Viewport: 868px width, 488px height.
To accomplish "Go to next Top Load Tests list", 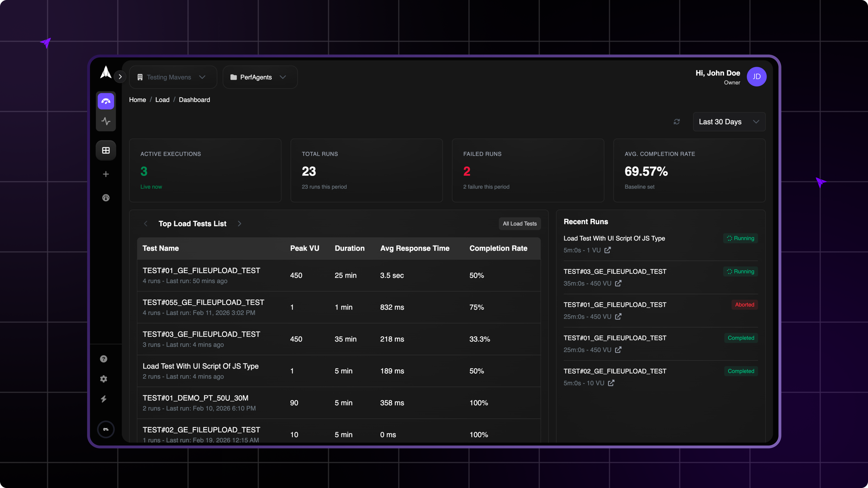I will (x=240, y=224).
